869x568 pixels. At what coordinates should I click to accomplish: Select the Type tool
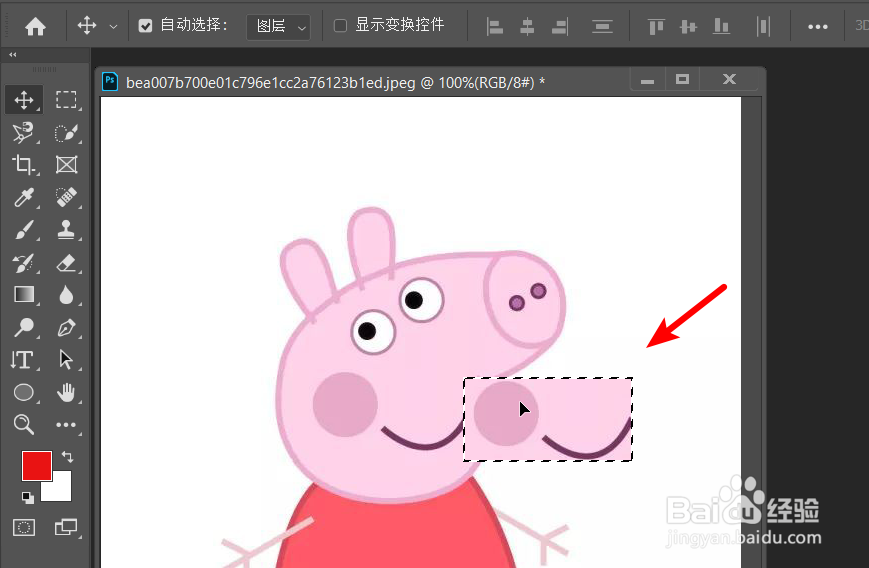click(x=23, y=360)
